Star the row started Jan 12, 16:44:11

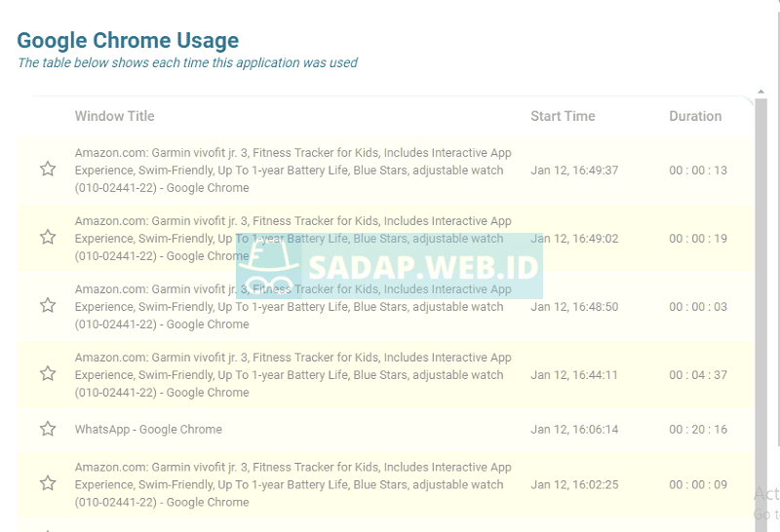[x=48, y=373]
